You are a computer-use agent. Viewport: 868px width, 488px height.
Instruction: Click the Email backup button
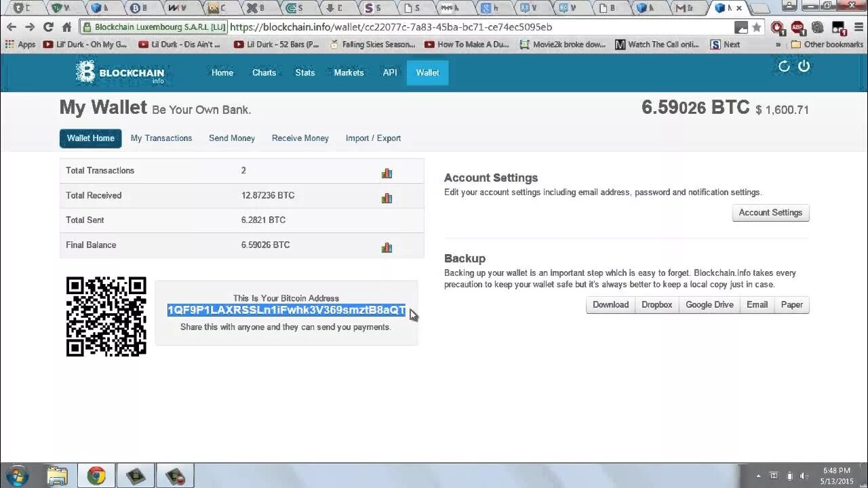point(757,305)
